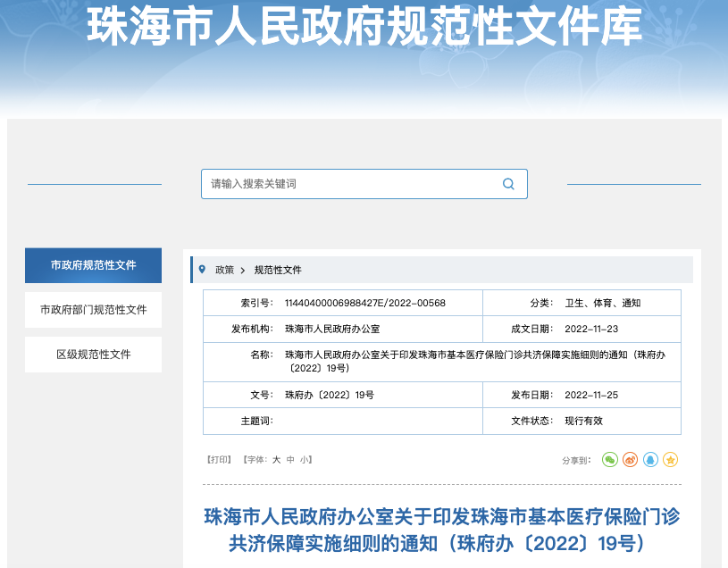Open the 市政府部门规范性文件 section
This screenshot has height=568, width=728.
pos(93,310)
